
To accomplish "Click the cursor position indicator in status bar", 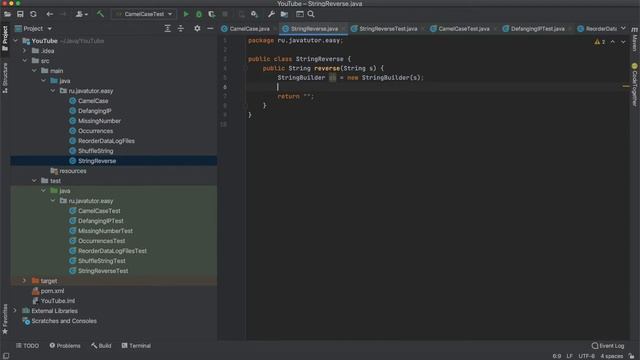I will (x=557, y=356).
